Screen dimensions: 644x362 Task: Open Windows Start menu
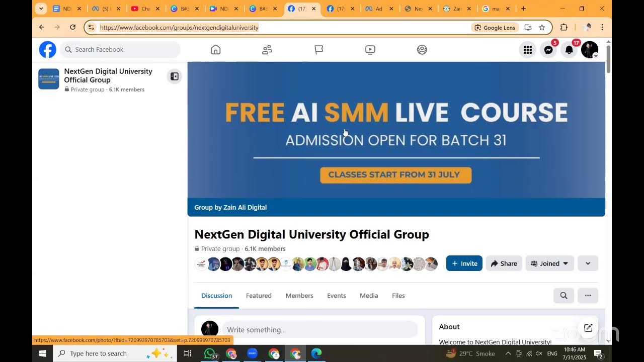tap(42, 353)
